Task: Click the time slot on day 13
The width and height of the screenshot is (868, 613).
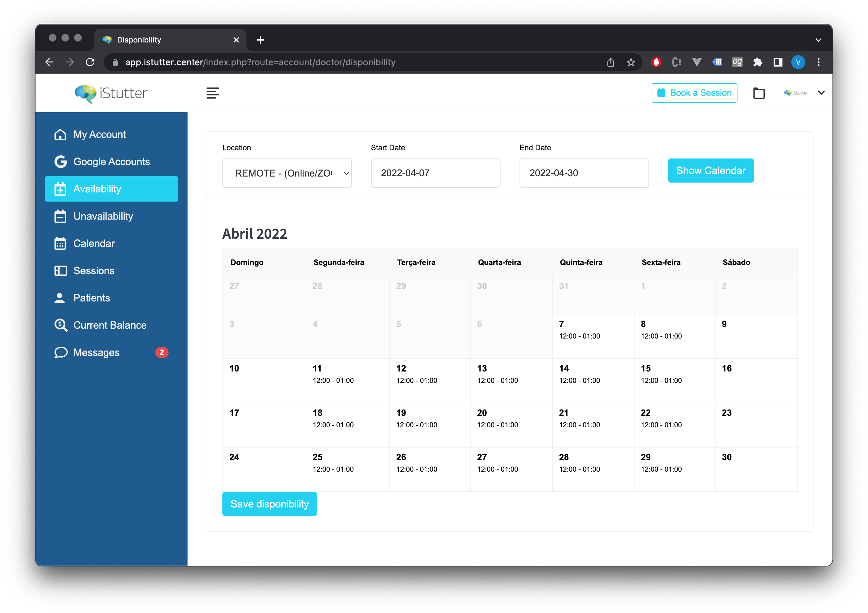Action: (497, 380)
